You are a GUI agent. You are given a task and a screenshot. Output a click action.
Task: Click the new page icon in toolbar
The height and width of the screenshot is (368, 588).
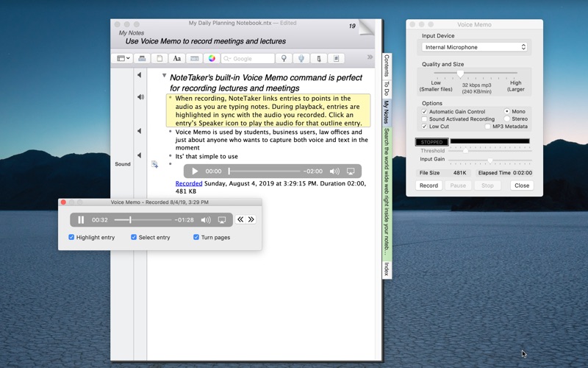click(159, 58)
